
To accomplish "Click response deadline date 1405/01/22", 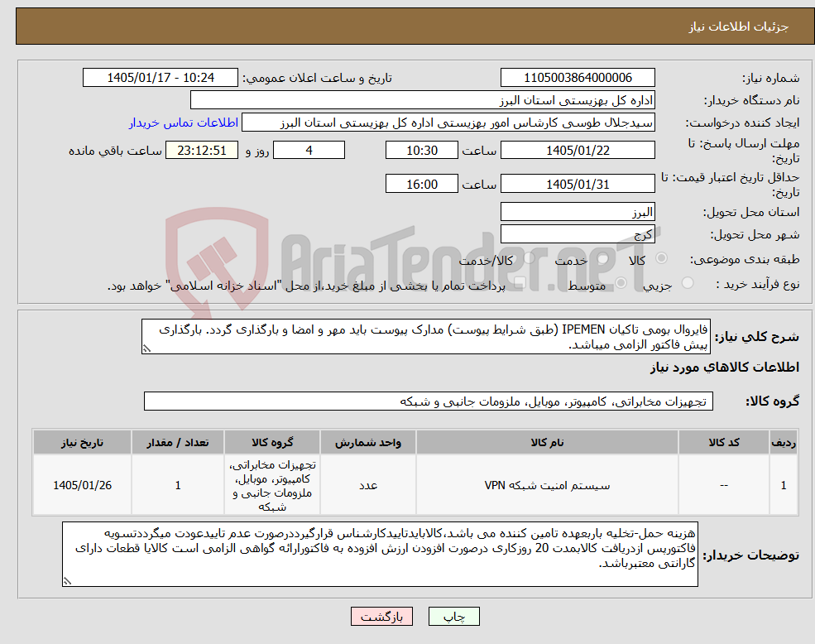I will (x=578, y=151).
